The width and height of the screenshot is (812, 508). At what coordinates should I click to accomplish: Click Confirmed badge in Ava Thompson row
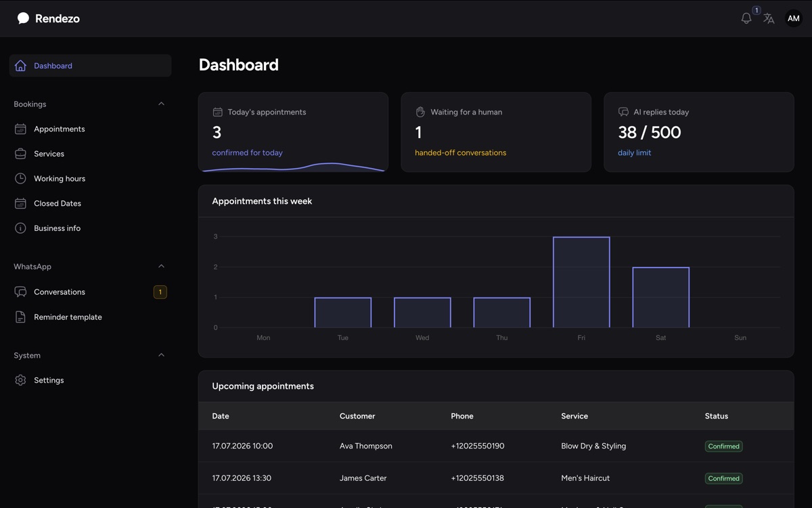click(x=723, y=446)
